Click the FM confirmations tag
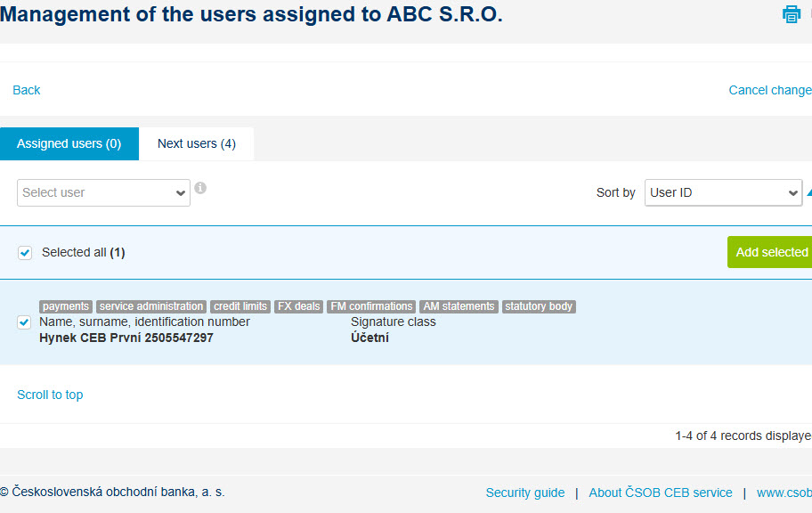 [371, 306]
